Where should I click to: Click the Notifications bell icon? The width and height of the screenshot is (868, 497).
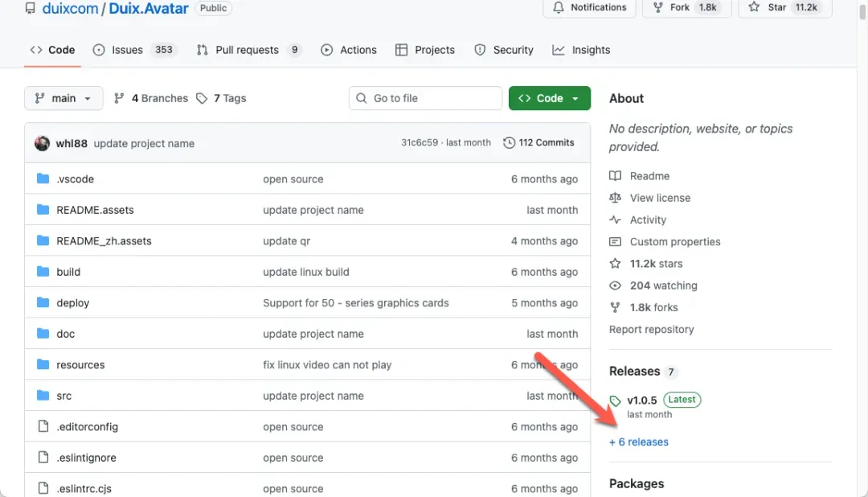click(559, 7)
